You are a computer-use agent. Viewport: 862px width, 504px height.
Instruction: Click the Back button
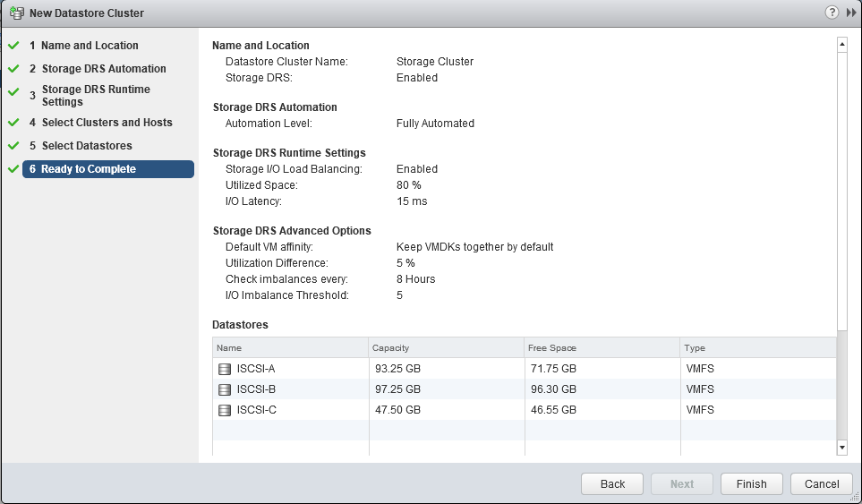pyautogui.click(x=612, y=484)
